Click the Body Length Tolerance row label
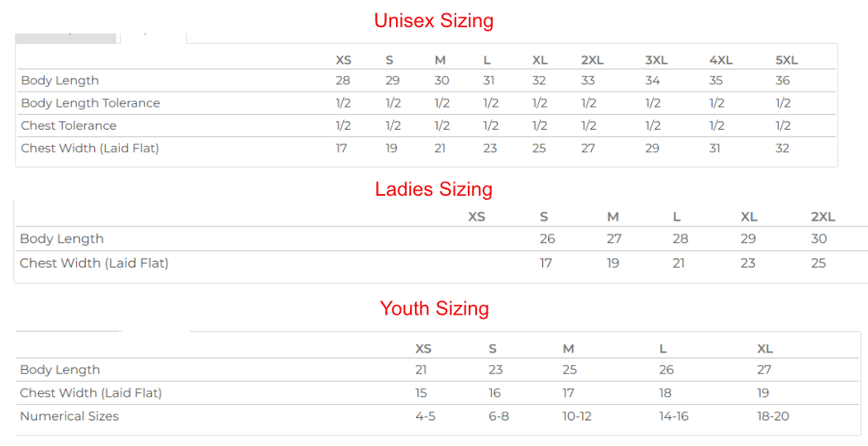The width and height of the screenshot is (868, 446). [x=90, y=103]
